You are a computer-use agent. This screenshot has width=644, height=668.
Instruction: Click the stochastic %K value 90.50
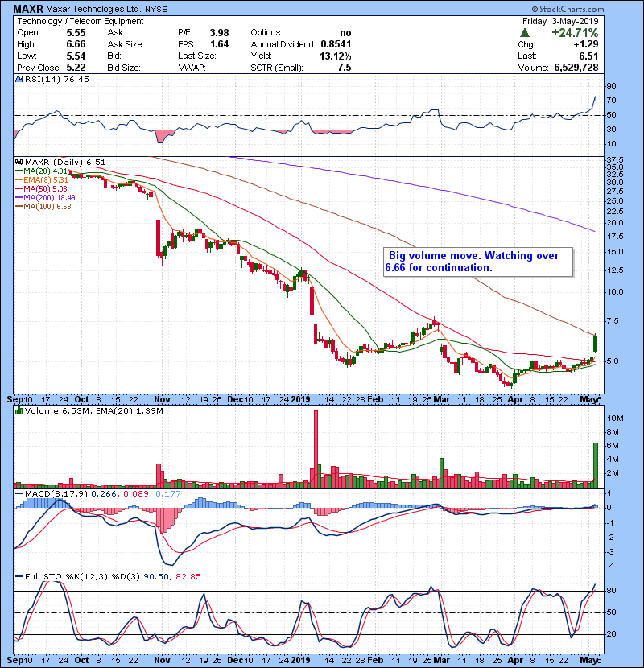tap(155, 577)
